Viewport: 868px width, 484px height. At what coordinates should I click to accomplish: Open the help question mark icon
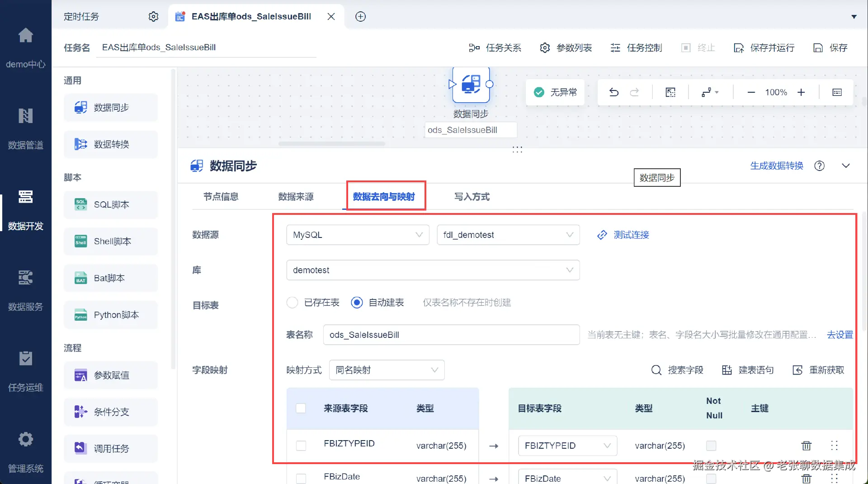pyautogui.click(x=819, y=166)
